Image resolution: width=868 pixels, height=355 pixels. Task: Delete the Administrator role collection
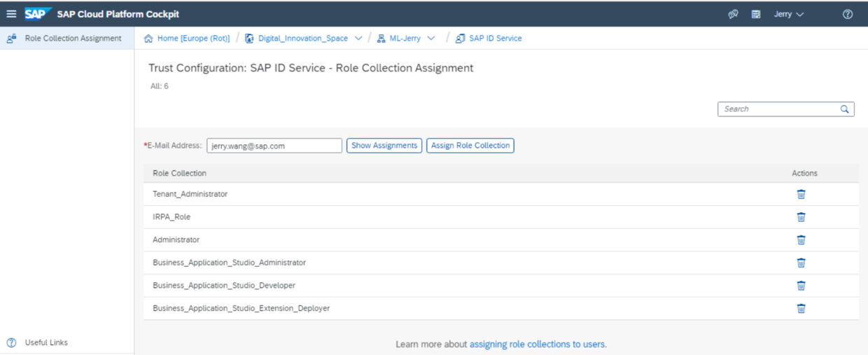point(801,239)
